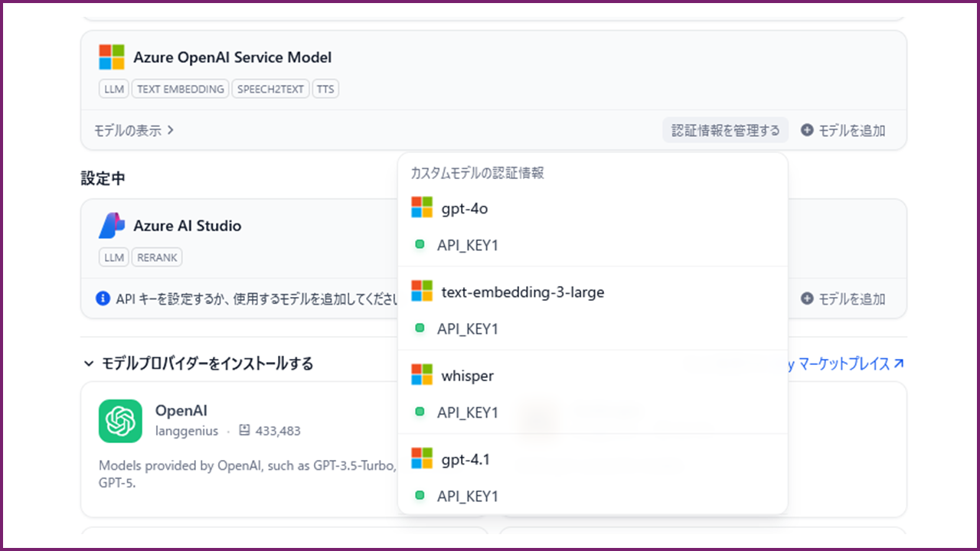
Task: Expand モデルの表示 in Azure OpenAI card
Action: [135, 131]
